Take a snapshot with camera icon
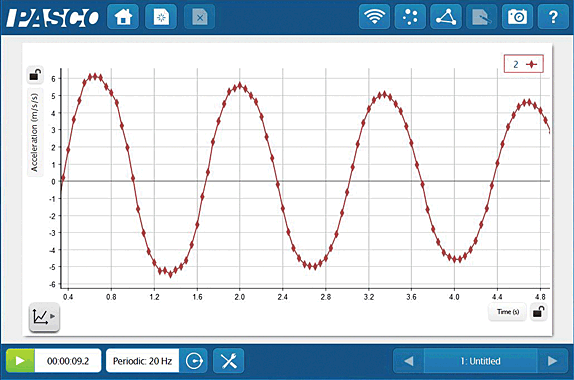This screenshot has width=574, height=380. 517,17
